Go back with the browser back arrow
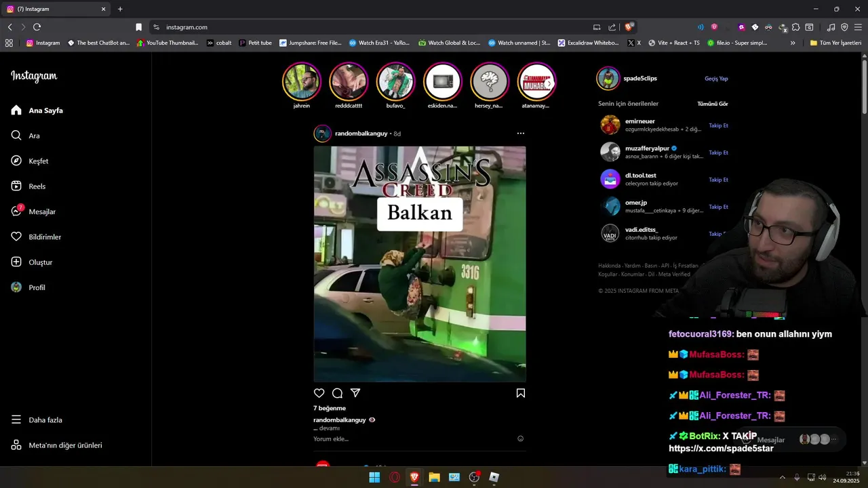Image resolution: width=868 pixels, height=488 pixels. [x=9, y=27]
